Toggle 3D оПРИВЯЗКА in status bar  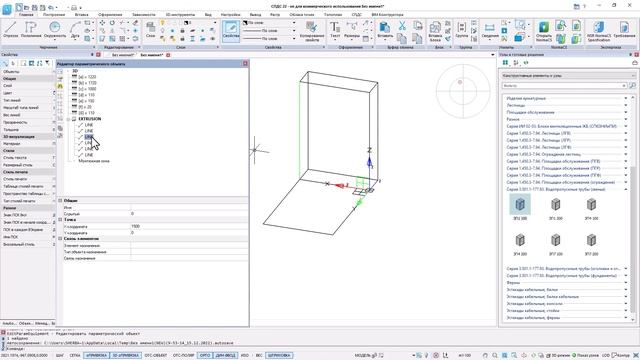coord(126,356)
